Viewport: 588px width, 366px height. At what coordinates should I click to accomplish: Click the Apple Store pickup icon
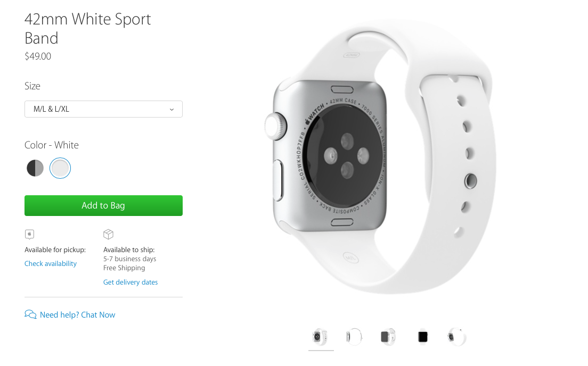(29, 235)
